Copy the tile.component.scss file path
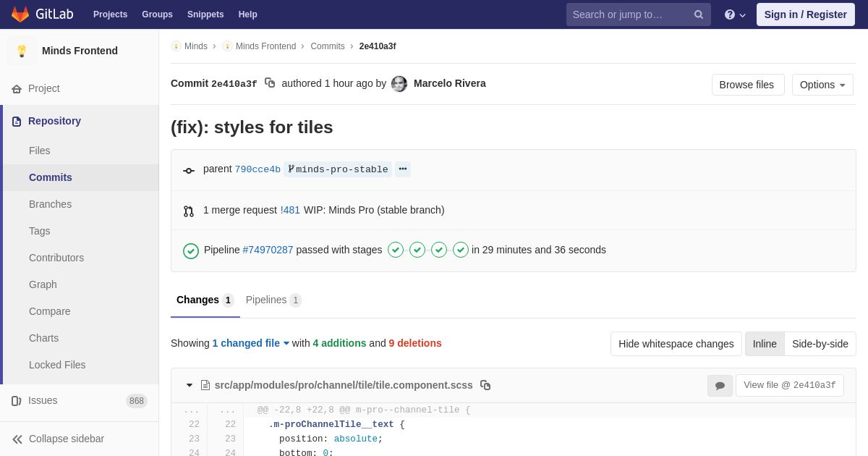Screen dimensions: 868x456 485,385
